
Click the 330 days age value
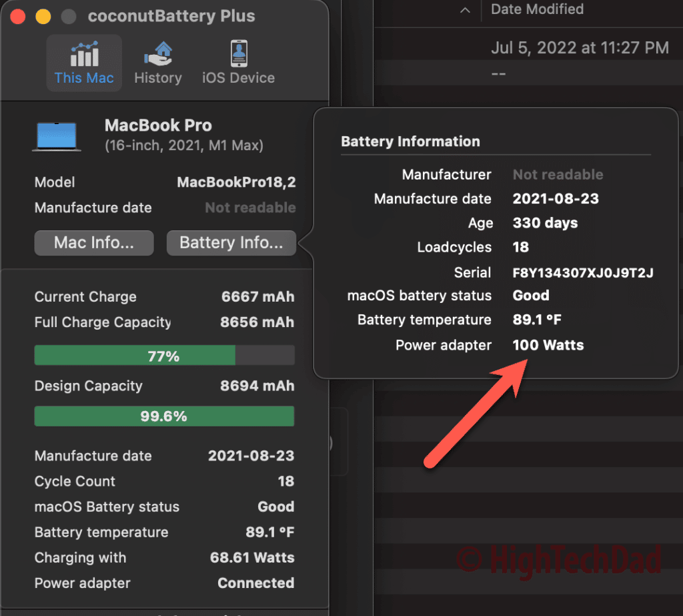click(x=546, y=223)
